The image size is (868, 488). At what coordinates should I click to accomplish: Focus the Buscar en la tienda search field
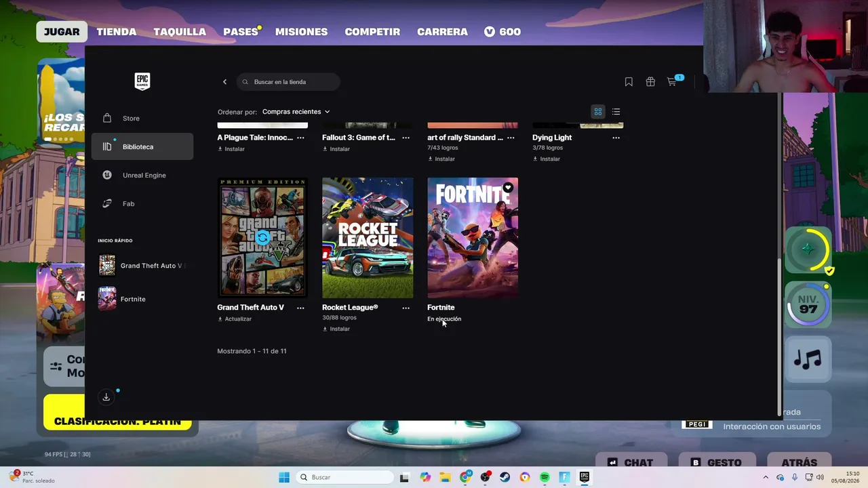pos(289,82)
